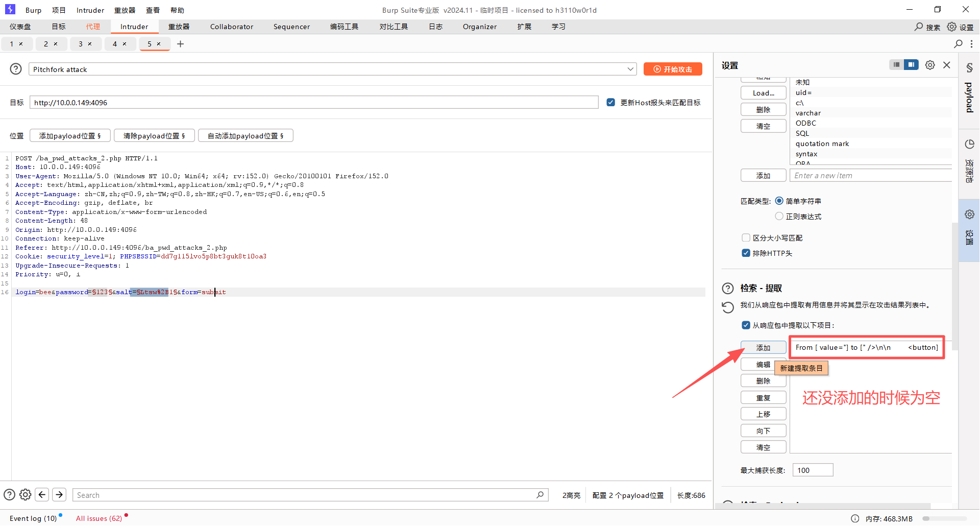Image resolution: width=980 pixels, height=526 pixels.
Task: Open the global 设置 gear in the top bar
Action: pyautogui.click(x=952, y=27)
